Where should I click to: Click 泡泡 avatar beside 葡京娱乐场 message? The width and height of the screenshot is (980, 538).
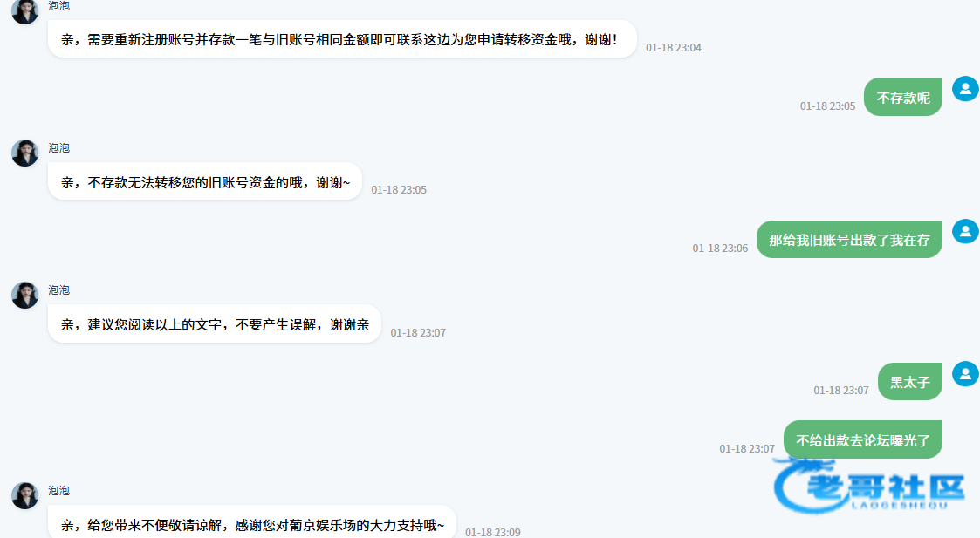[25, 495]
